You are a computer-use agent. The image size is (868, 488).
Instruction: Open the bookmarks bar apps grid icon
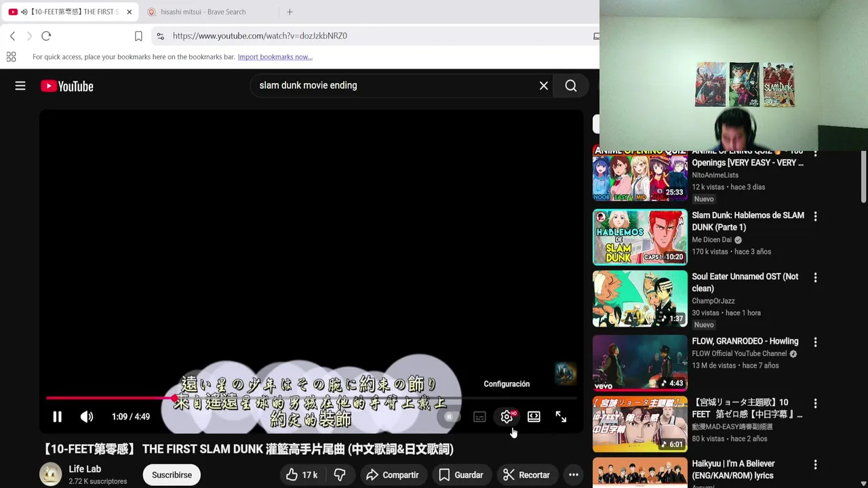point(11,57)
